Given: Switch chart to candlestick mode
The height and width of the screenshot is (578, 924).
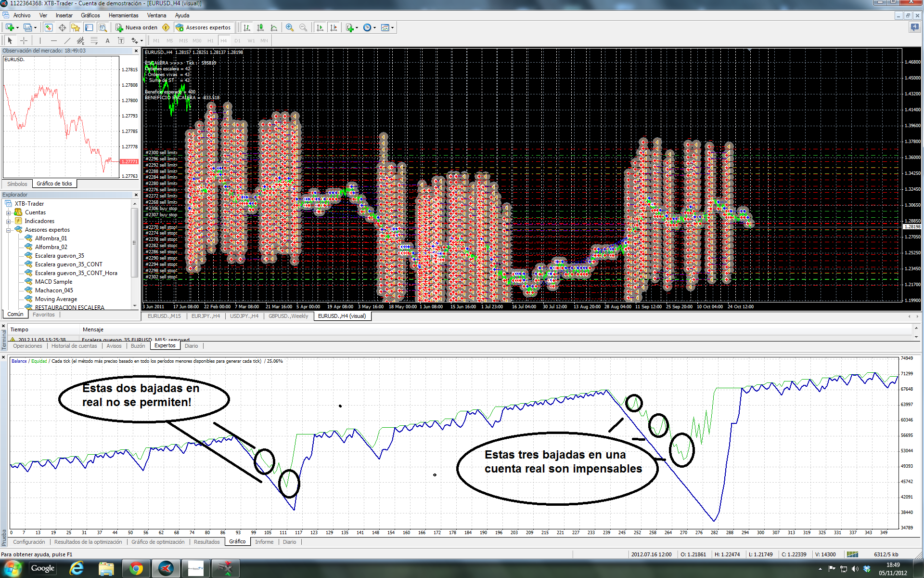Looking at the screenshot, I should point(260,27).
